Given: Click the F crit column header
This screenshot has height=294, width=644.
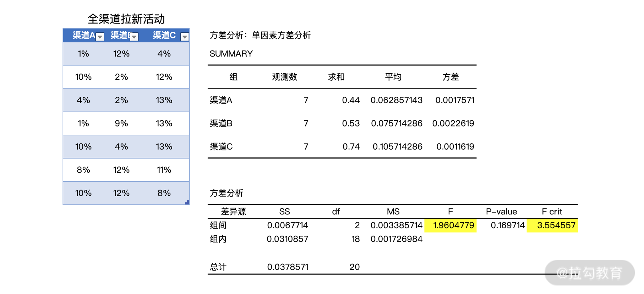Looking at the screenshot, I should click(x=552, y=212).
